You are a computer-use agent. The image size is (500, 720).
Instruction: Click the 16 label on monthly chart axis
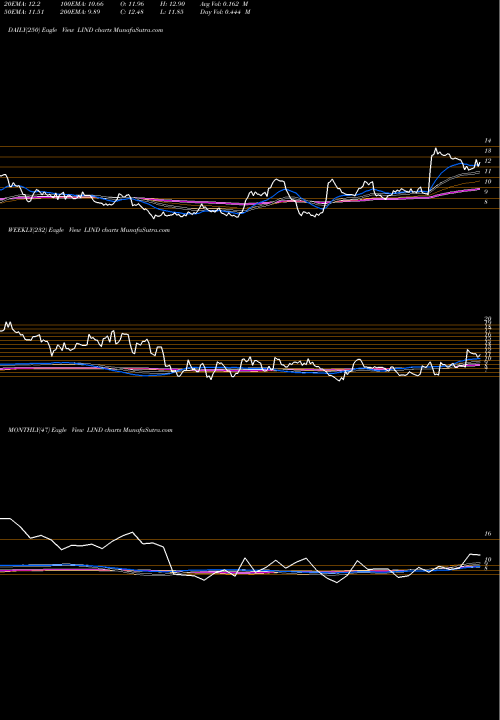click(488, 534)
